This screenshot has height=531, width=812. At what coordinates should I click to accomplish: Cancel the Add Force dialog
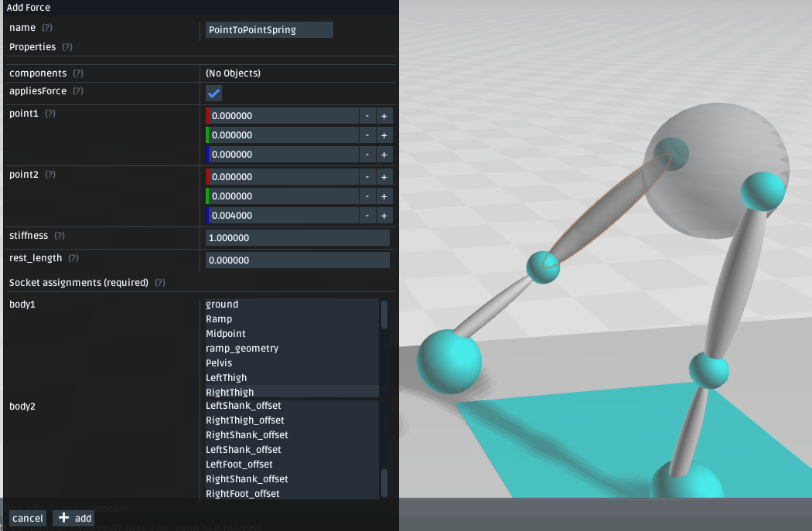pos(27,518)
